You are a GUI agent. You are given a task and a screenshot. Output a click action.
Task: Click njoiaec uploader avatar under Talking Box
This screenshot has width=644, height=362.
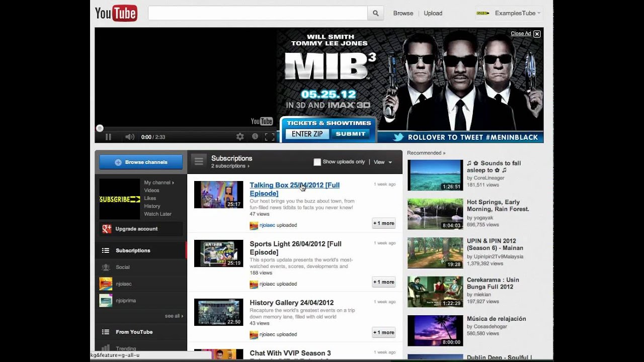[x=254, y=225]
